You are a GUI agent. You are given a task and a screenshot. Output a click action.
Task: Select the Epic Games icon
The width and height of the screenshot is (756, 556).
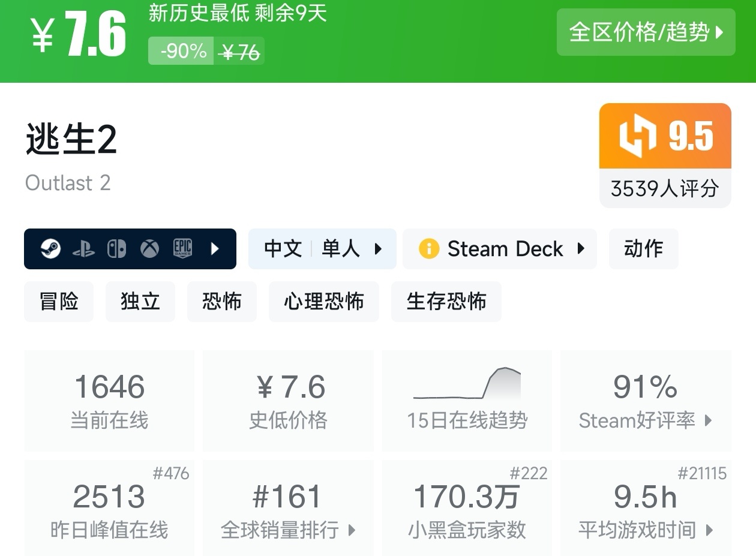(182, 248)
